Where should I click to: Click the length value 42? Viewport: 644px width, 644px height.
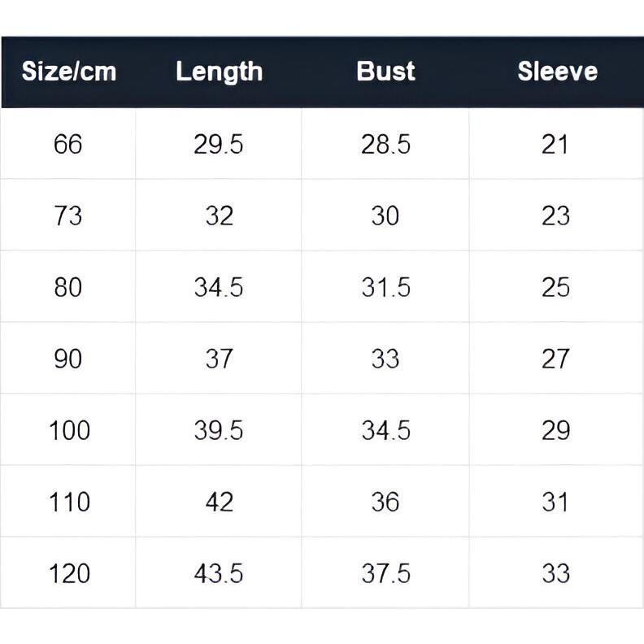220,502
